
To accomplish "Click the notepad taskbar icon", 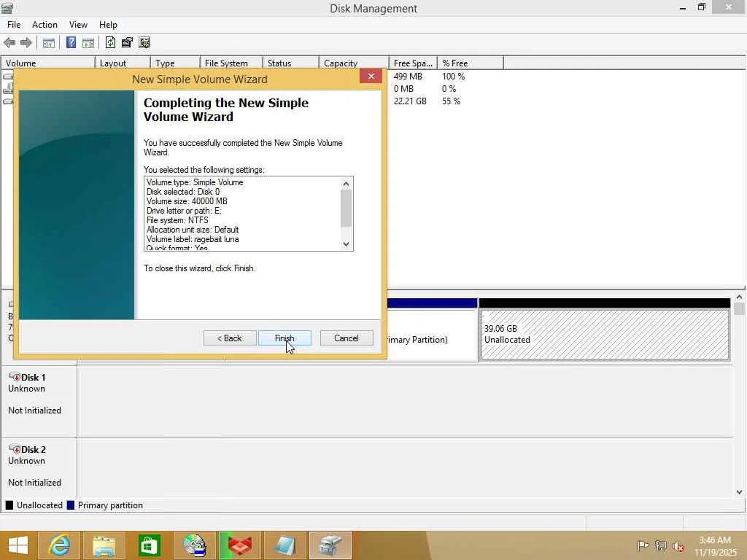I will (x=285, y=545).
